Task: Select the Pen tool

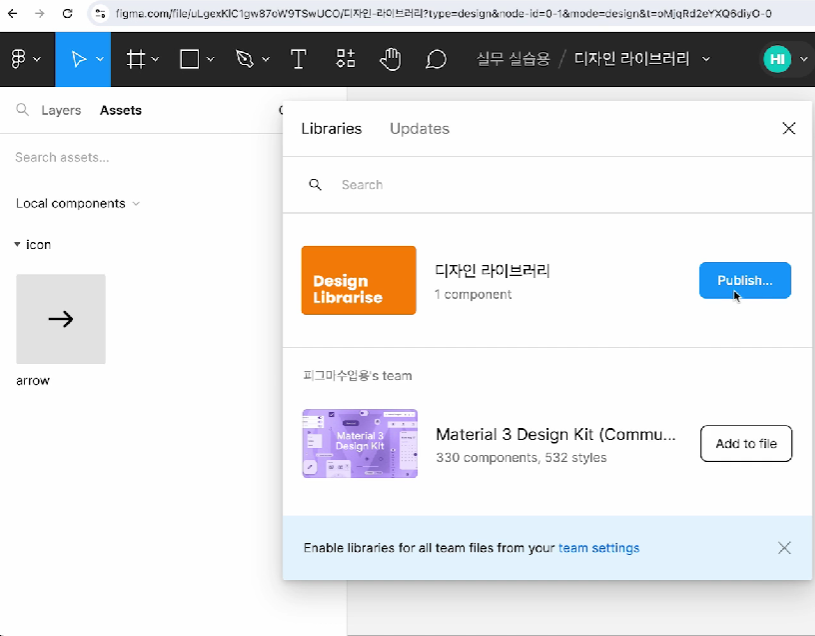Action: (245, 59)
